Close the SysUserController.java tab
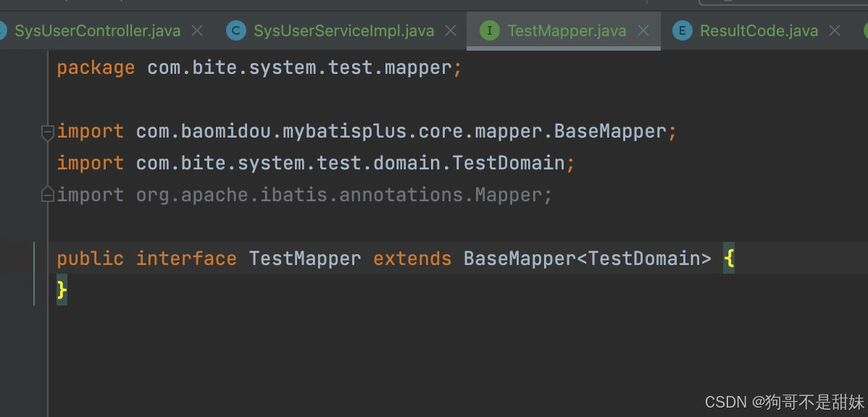The height and width of the screenshot is (417, 868). (197, 31)
